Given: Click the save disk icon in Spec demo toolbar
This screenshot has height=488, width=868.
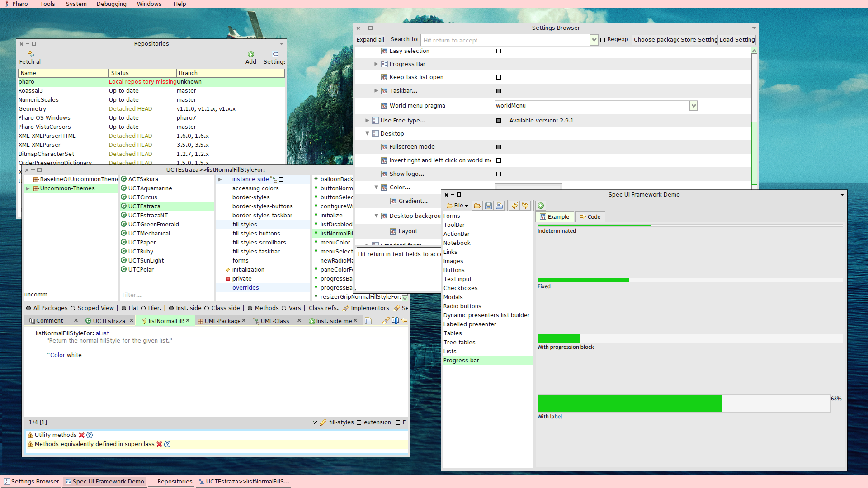Looking at the screenshot, I should (488, 206).
